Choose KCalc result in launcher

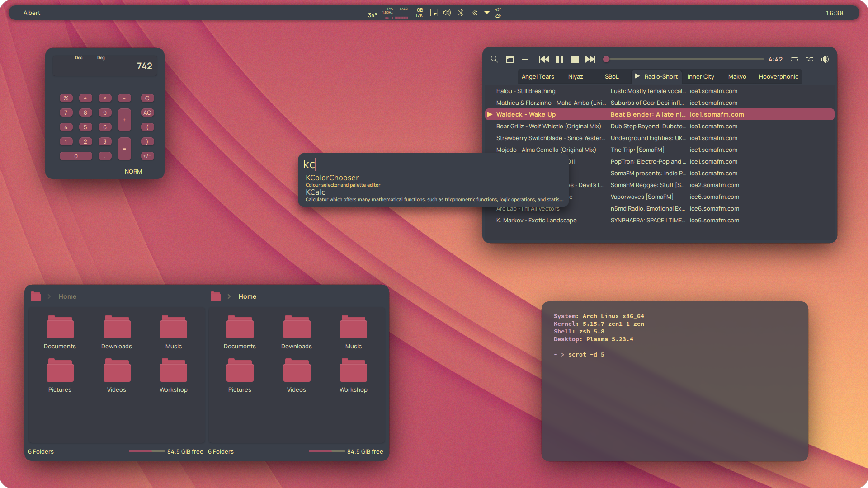(x=433, y=195)
